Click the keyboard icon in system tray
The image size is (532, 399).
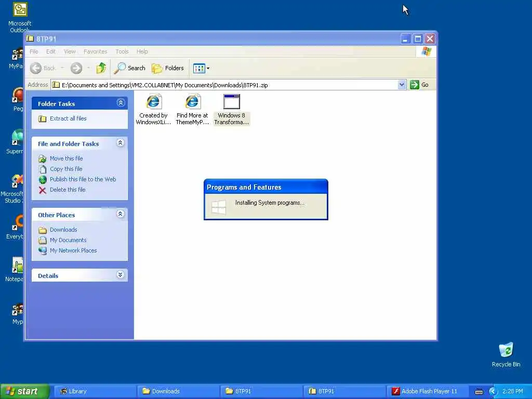pyautogui.click(x=478, y=392)
